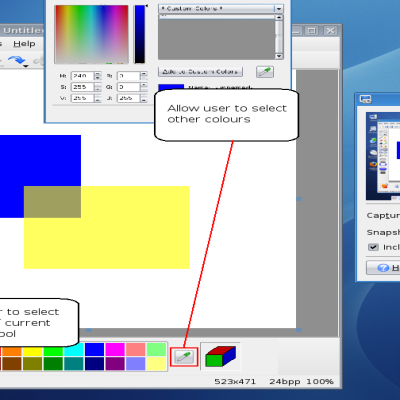Open the color picker eyedropper beside the palette
Screen dimensions: 400x400
[184, 357]
